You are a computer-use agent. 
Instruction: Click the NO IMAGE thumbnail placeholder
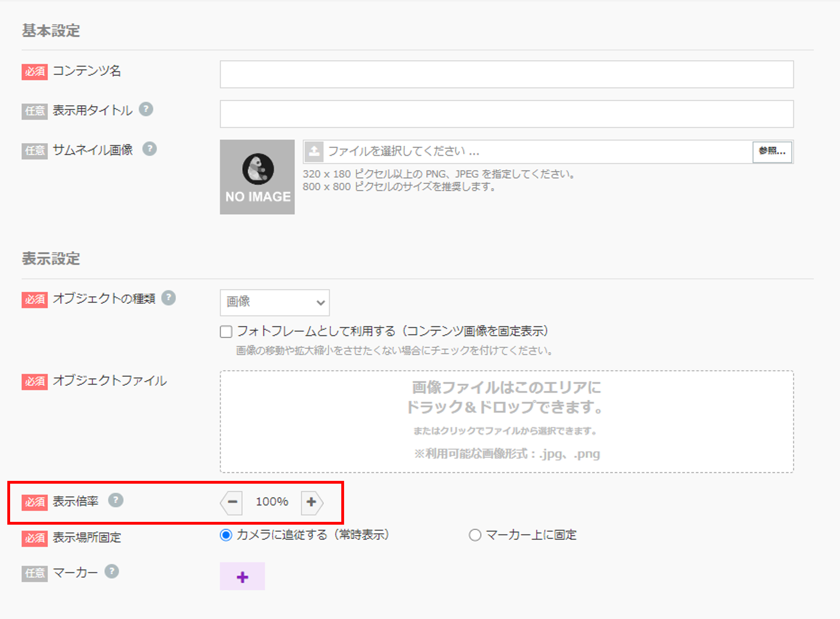click(257, 177)
